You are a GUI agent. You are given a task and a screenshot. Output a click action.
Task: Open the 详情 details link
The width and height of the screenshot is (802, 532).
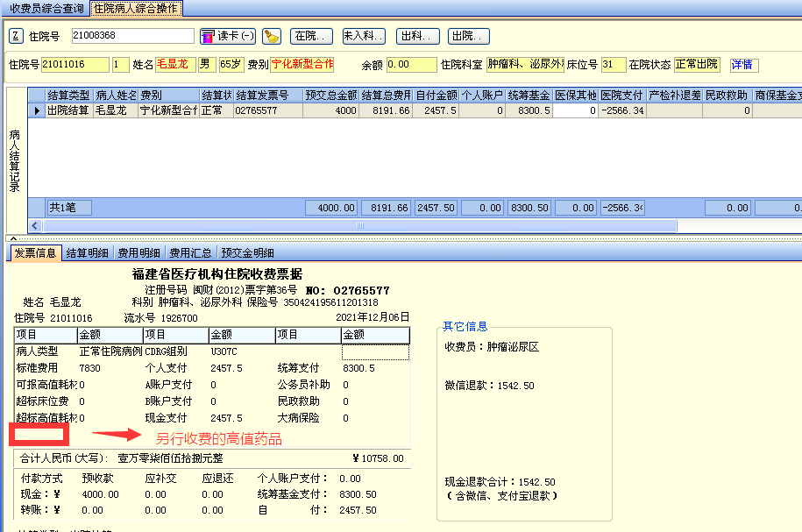click(743, 65)
